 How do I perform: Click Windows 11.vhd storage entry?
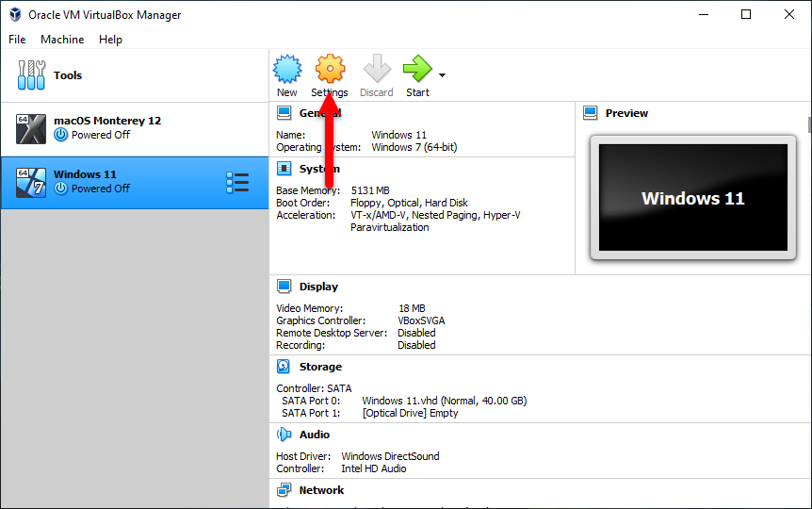click(x=445, y=401)
